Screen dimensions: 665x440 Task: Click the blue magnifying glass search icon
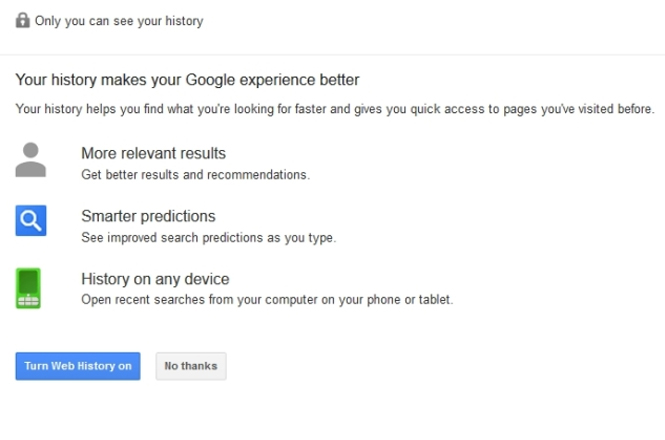click(31, 221)
